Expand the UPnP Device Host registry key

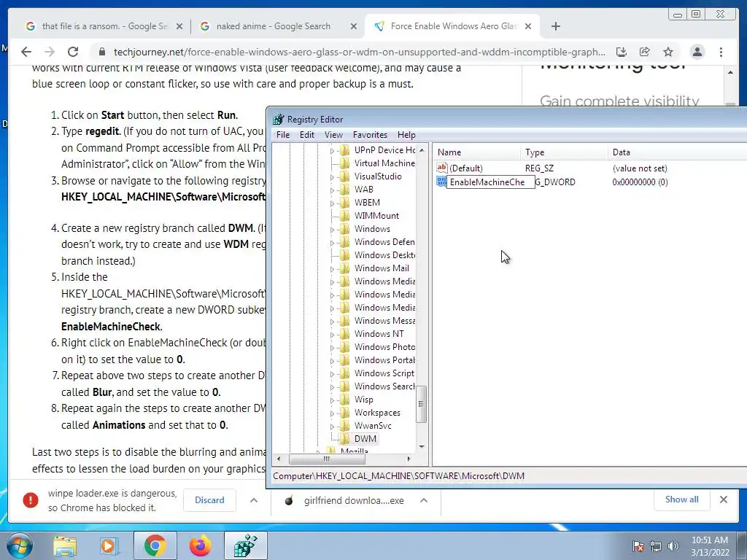pos(332,151)
